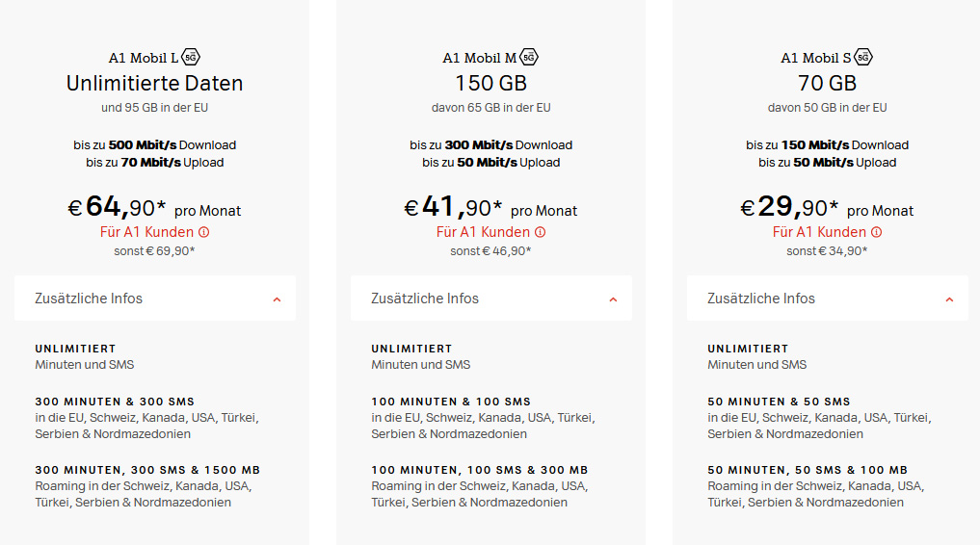Click the 5G badge next to A1 Mobil M
980x545 pixels.
[529, 58]
